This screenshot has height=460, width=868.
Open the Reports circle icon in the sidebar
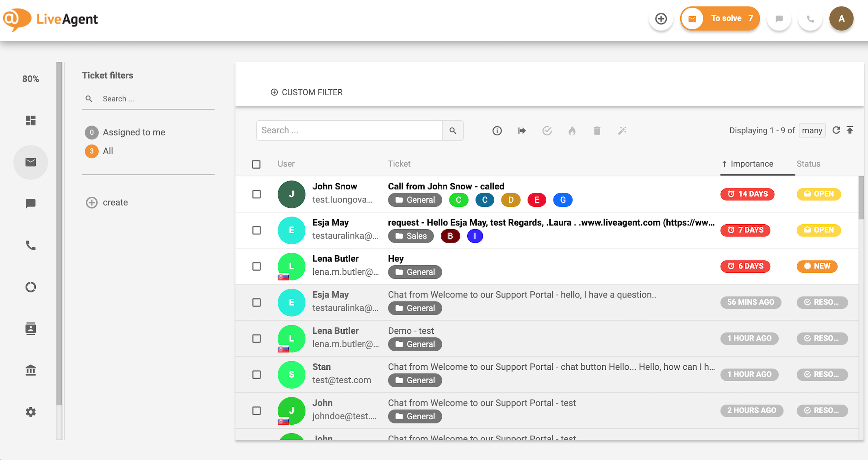coord(31,287)
